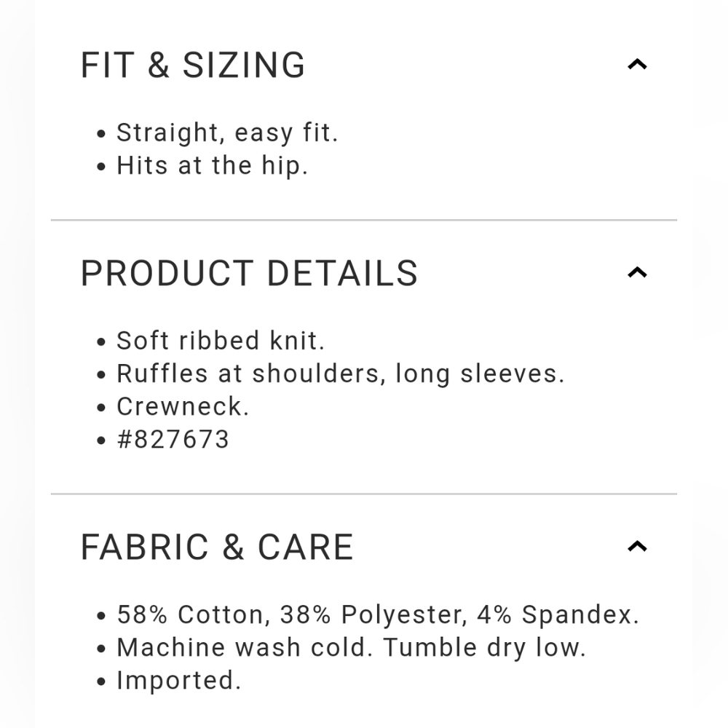Click the 'Soft ribbed knit.' detail

[x=221, y=341]
